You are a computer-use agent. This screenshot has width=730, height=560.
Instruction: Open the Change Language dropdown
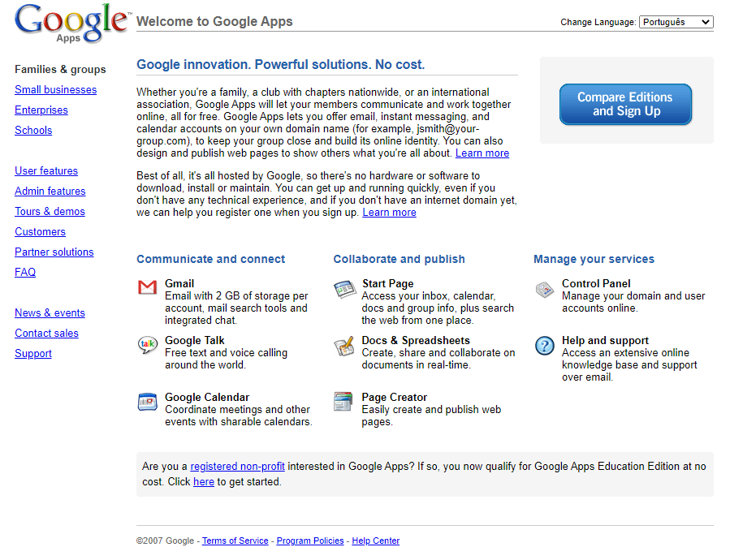tap(676, 22)
